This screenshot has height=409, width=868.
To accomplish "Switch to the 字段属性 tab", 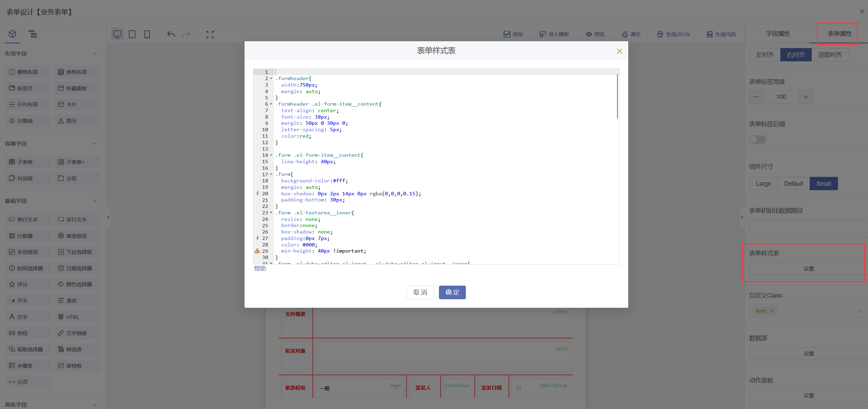I will [x=778, y=34].
